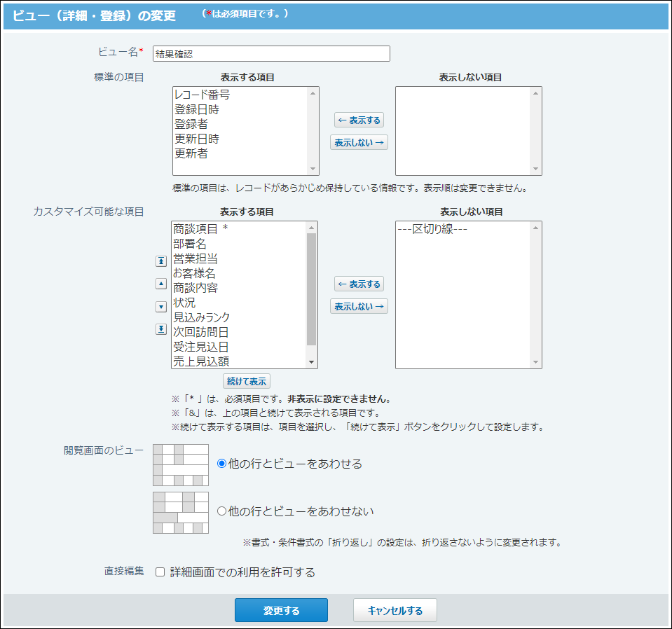Select 部署名 in customizable list
Image resolution: width=672 pixels, height=629 pixels.
point(239,243)
